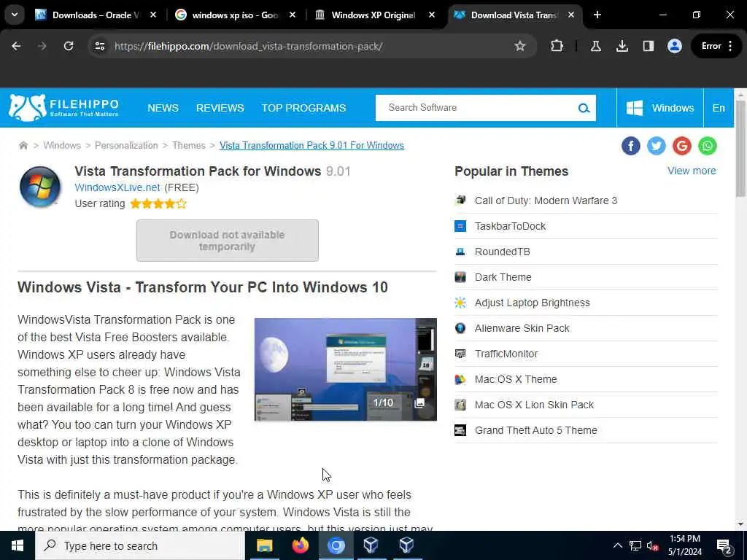This screenshot has width=747, height=560.
Task: Switch to windows xp iso Google tab
Action: (x=235, y=15)
